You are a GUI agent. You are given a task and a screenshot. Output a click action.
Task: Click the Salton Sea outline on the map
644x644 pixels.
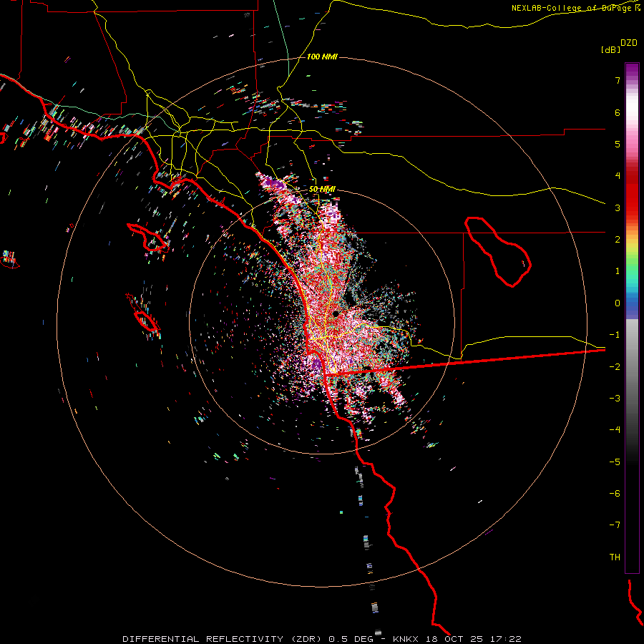(x=498, y=252)
